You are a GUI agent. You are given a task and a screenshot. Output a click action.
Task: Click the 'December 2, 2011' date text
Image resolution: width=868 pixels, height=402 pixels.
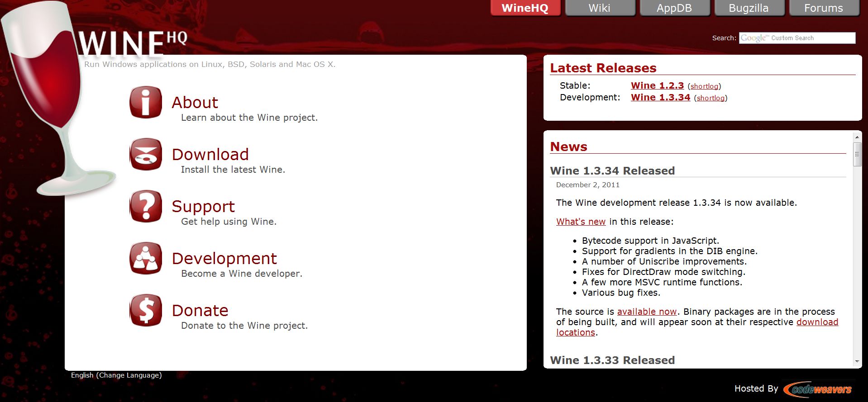pos(588,184)
